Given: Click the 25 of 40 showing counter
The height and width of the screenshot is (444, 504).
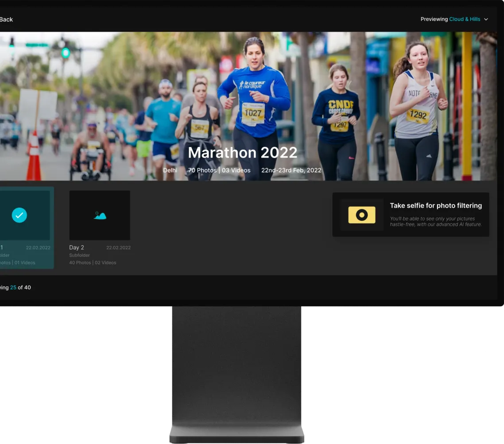Looking at the screenshot, I should pos(20,287).
